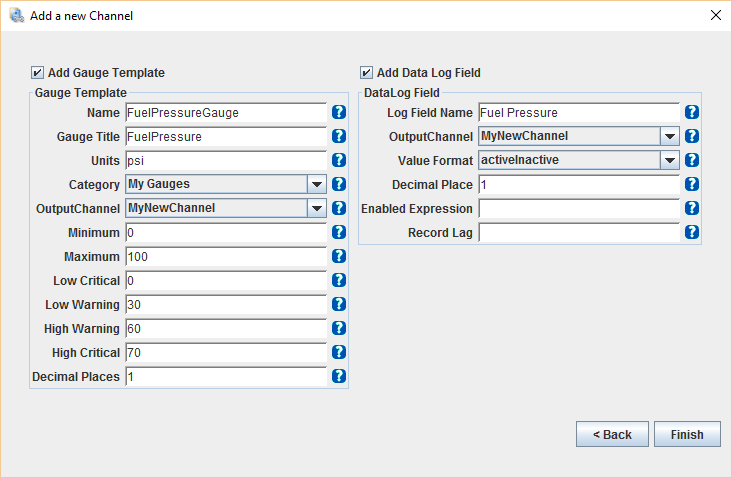Click the Finish button
The image size is (732, 478).
tap(687, 434)
